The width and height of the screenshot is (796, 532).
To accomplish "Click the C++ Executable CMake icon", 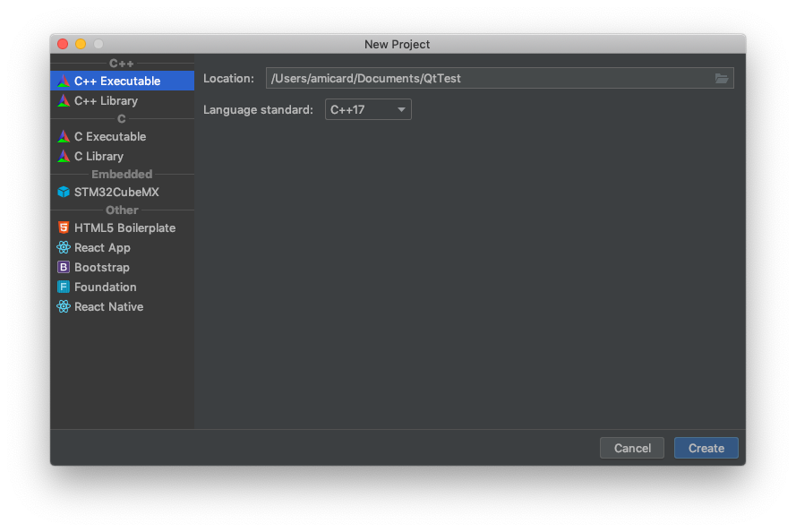I will tap(64, 81).
